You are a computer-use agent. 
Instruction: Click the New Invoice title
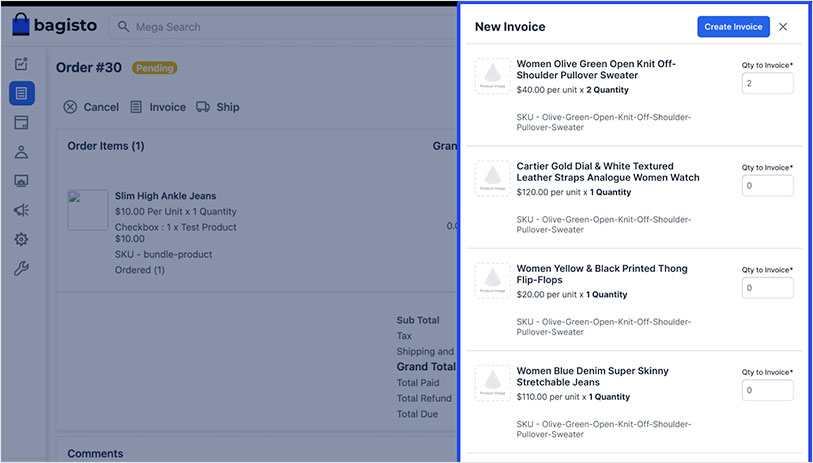(x=510, y=26)
